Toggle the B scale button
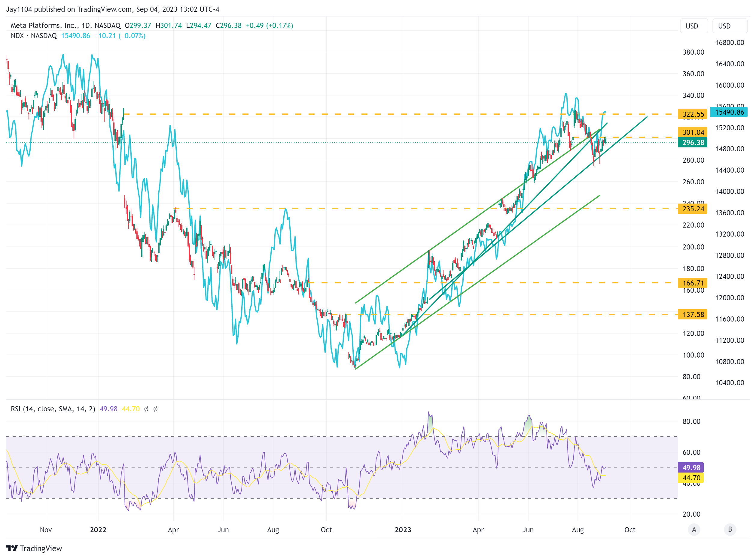Screen dimensions: 756x559 730,530
